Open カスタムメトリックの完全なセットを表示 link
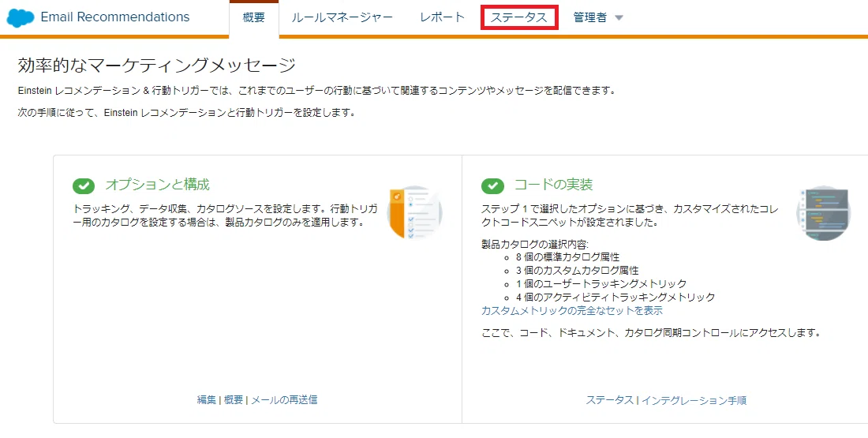 coord(572,311)
